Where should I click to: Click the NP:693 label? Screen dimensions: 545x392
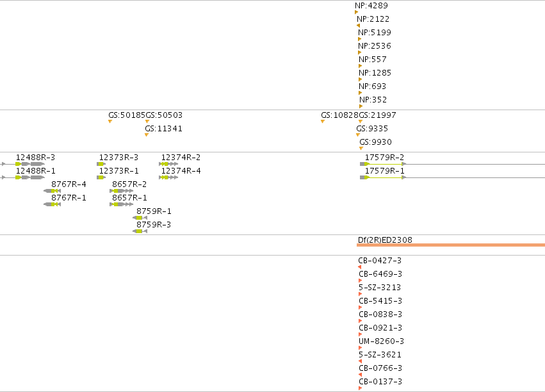tap(372, 86)
